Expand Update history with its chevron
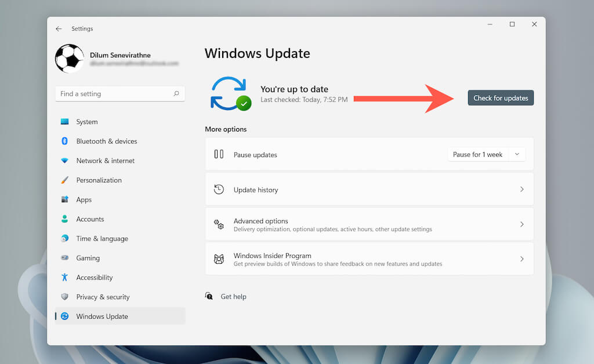594x364 pixels. pos(522,189)
